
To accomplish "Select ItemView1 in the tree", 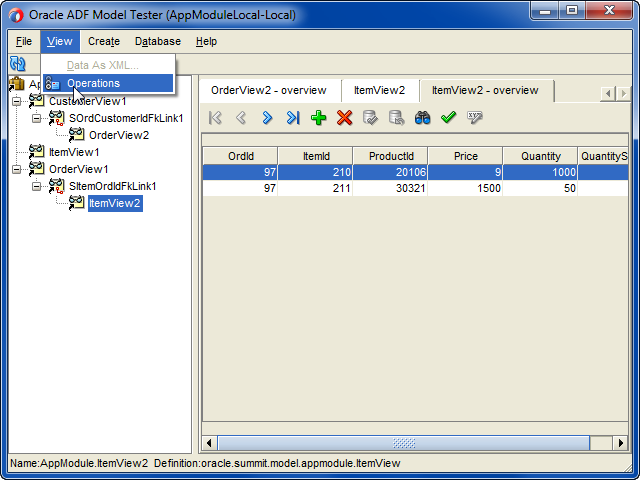I will [x=74, y=152].
